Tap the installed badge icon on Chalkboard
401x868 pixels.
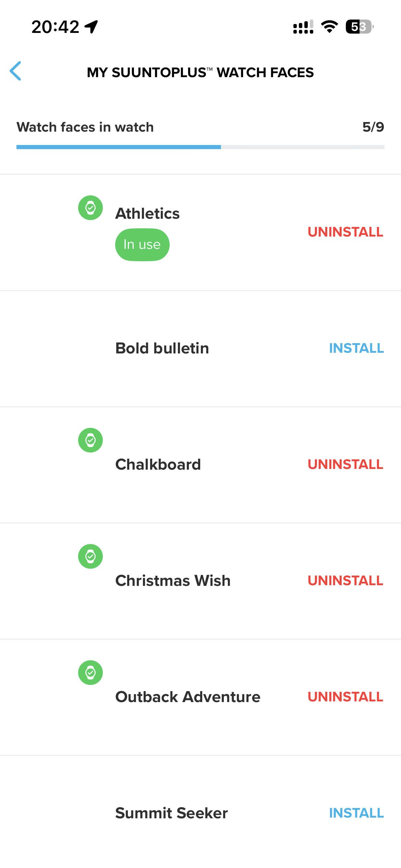coord(90,440)
